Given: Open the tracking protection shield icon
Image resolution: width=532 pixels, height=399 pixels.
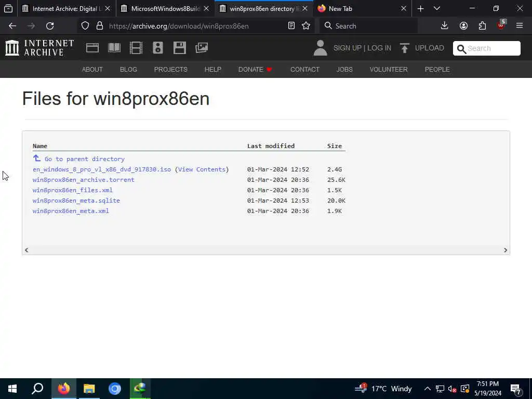Looking at the screenshot, I should tap(85, 26).
